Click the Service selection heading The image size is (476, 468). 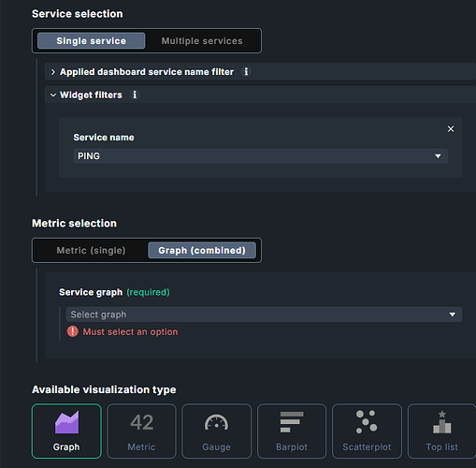point(78,14)
